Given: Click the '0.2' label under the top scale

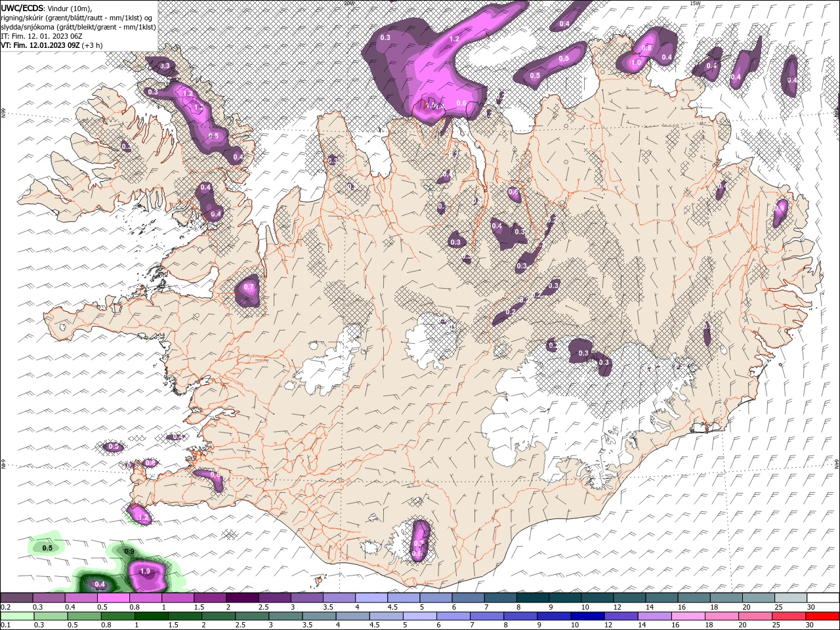Looking at the screenshot, I should (x=5, y=607).
